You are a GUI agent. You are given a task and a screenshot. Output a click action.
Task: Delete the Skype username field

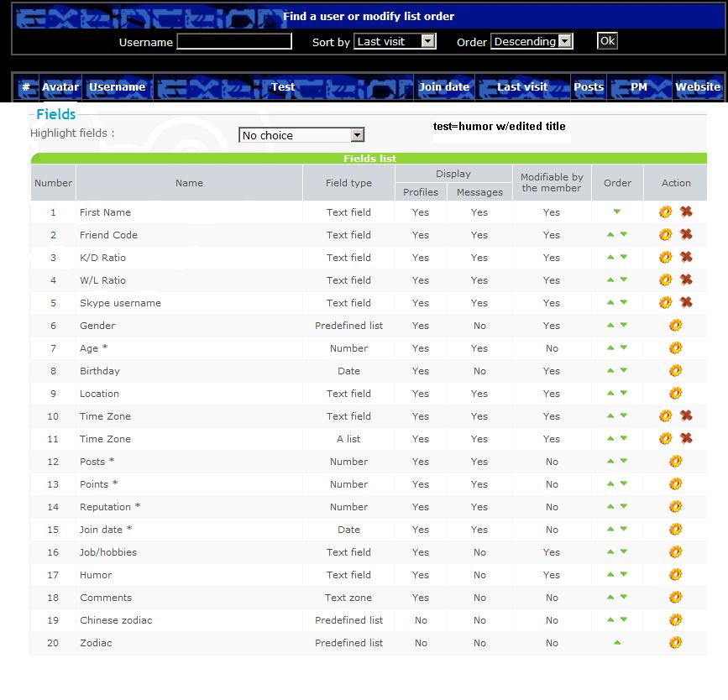click(x=686, y=303)
